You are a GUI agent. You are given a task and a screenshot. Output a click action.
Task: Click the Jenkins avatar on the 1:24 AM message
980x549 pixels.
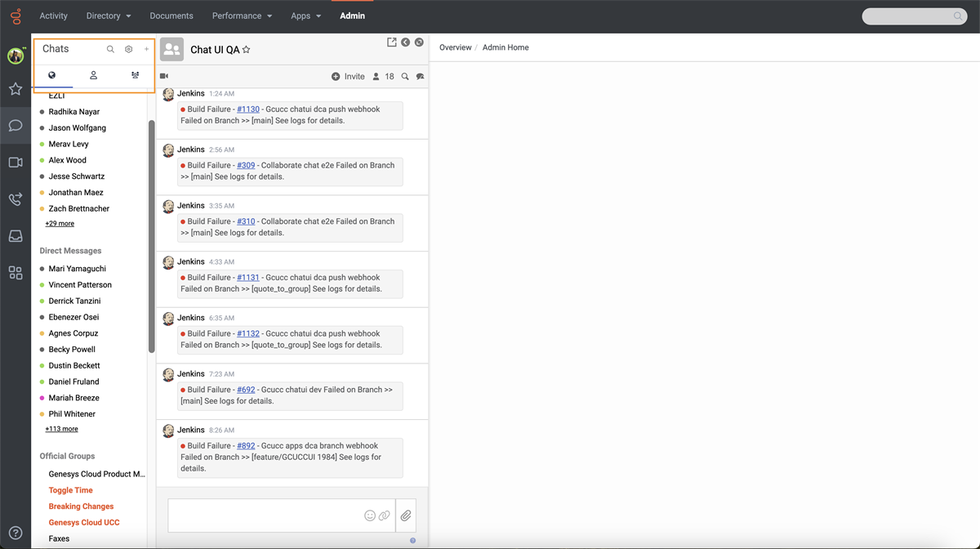[x=168, y=95]
